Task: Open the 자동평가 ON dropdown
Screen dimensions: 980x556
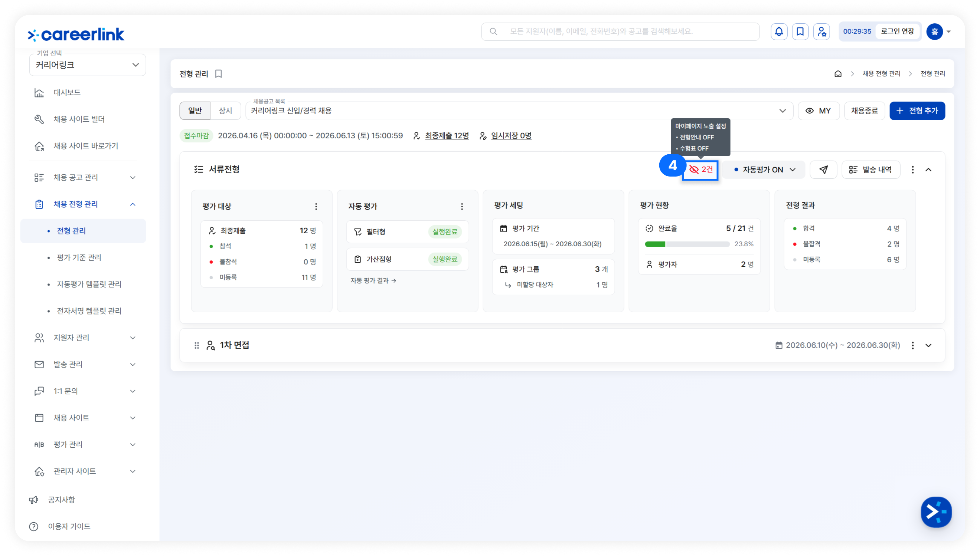Action: coord(764,170)
